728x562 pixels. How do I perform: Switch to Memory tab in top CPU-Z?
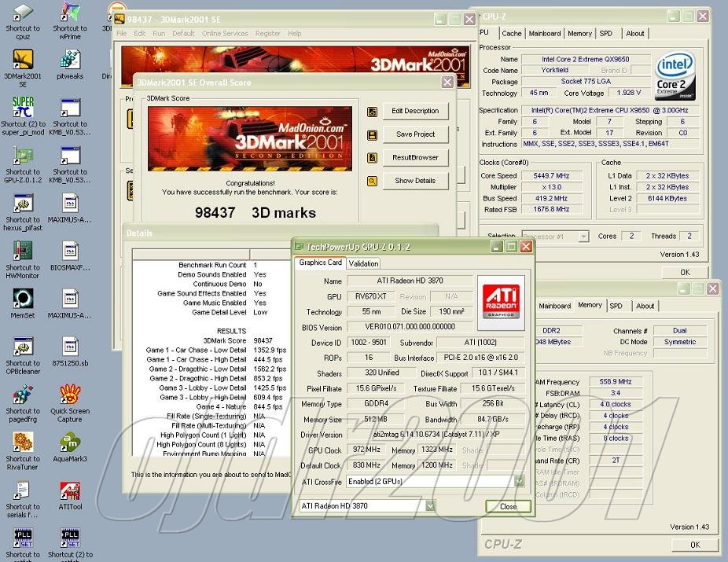(580, 34)
